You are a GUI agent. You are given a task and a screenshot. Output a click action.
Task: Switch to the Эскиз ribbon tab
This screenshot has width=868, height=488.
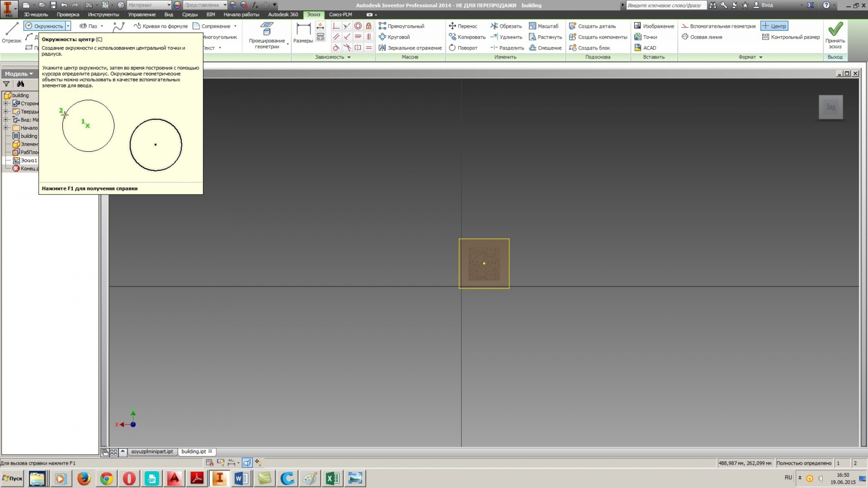312,15
